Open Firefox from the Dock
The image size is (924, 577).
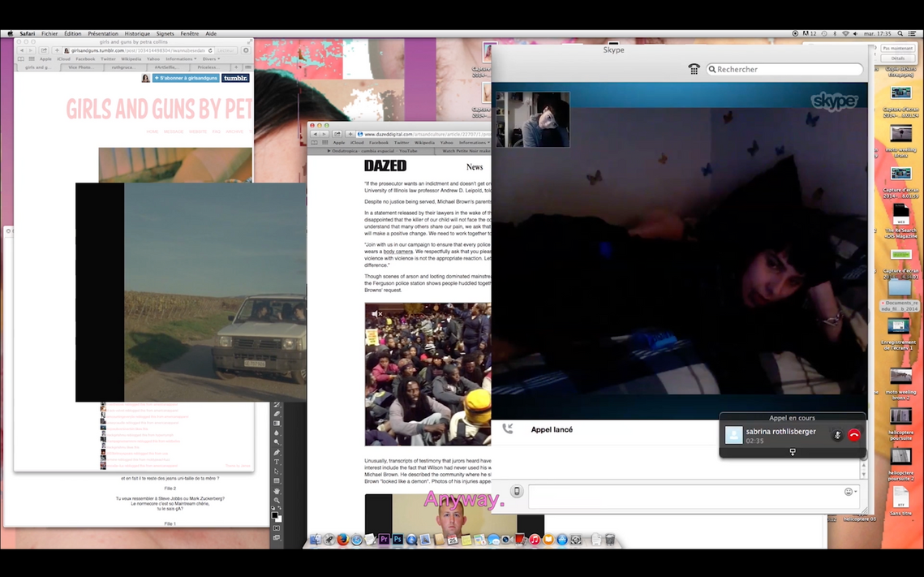click(343, 540)
